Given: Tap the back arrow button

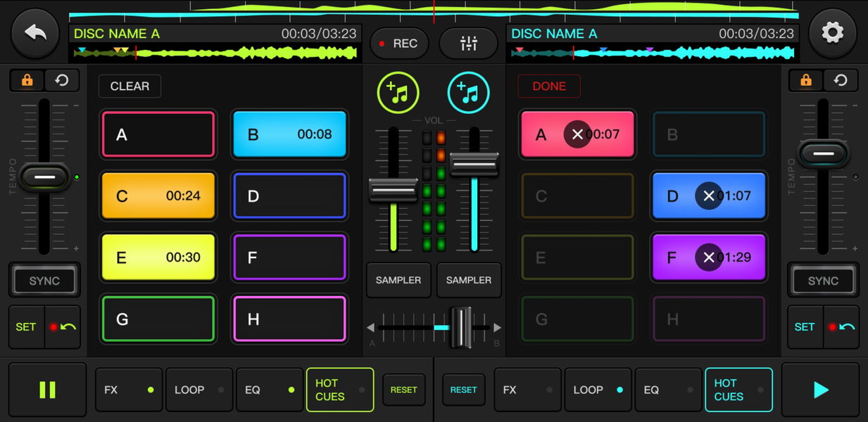Looking at the screenshot, I should pyautogui.click(x=34, y=33).
